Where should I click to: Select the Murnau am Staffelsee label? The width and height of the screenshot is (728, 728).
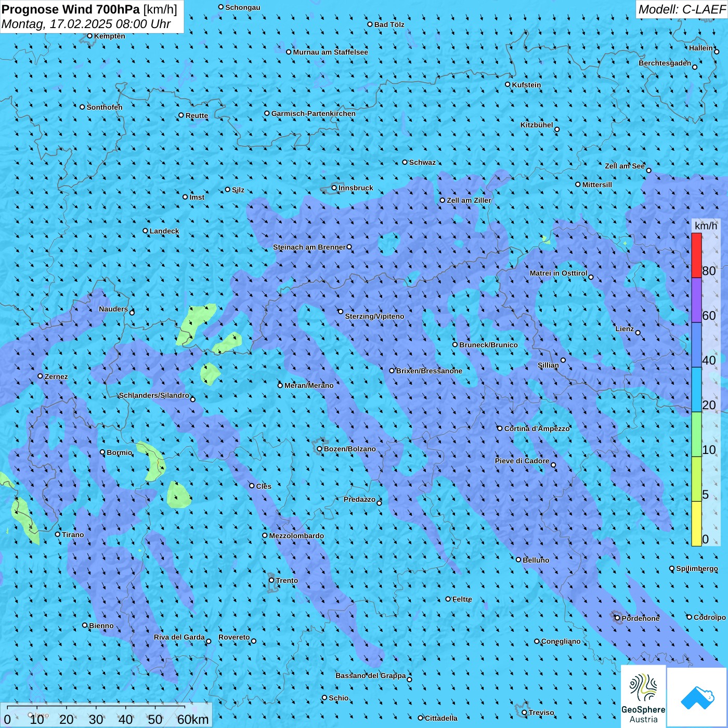click(x=330, y=52)
